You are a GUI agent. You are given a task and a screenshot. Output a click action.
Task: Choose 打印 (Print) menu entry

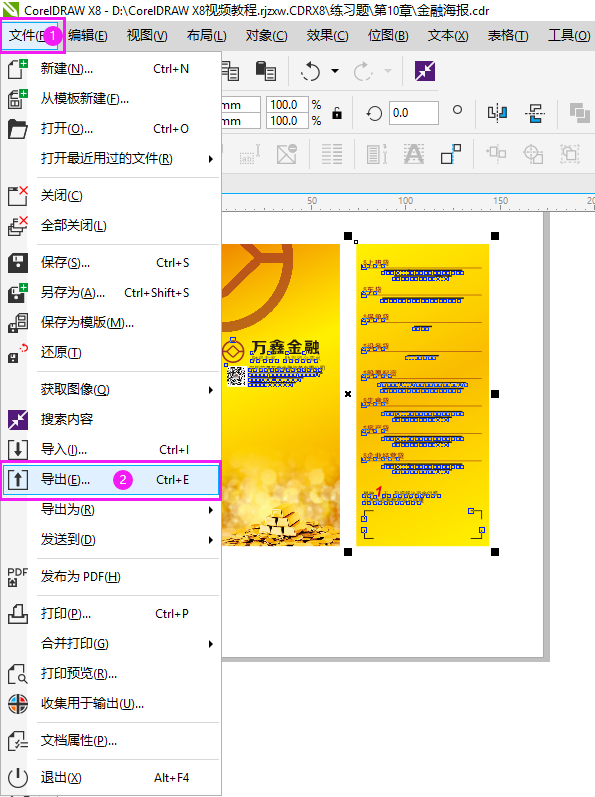[111, 614]
